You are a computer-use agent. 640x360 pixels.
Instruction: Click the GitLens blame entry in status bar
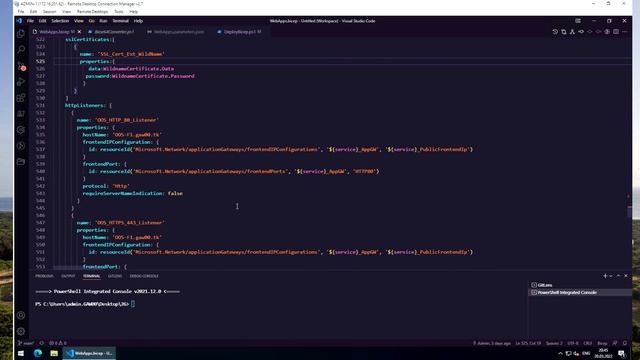[x=492, y=343]
